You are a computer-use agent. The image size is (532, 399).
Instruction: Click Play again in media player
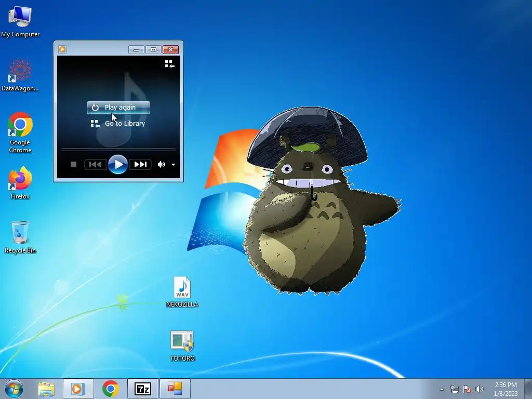pyautogui.click(x=118, y=108)
